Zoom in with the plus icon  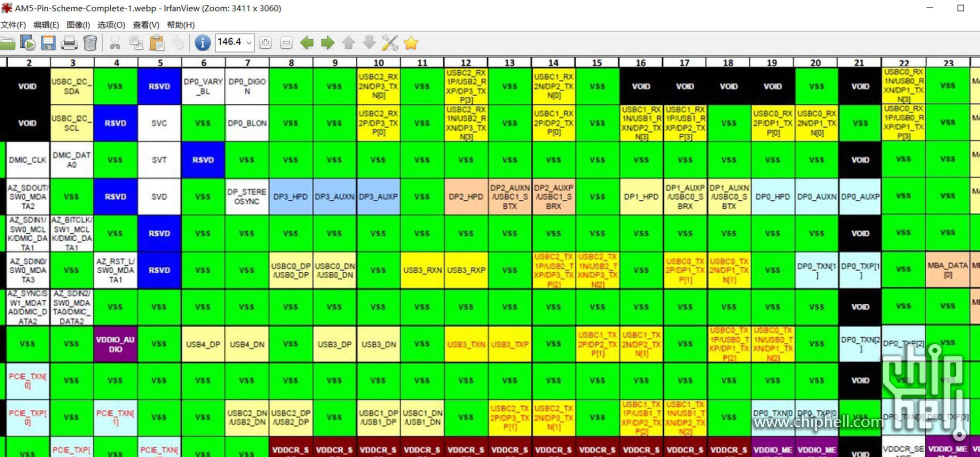[266, 43]
